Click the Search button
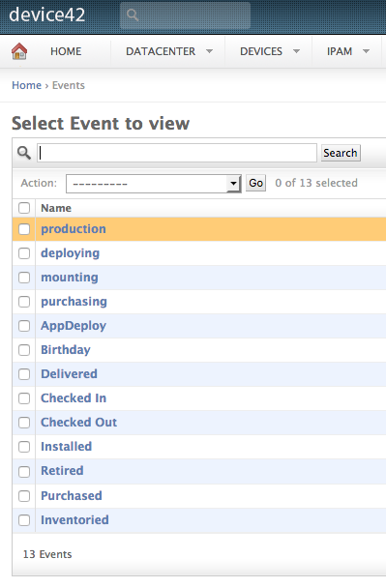 (x=341, y=153)
